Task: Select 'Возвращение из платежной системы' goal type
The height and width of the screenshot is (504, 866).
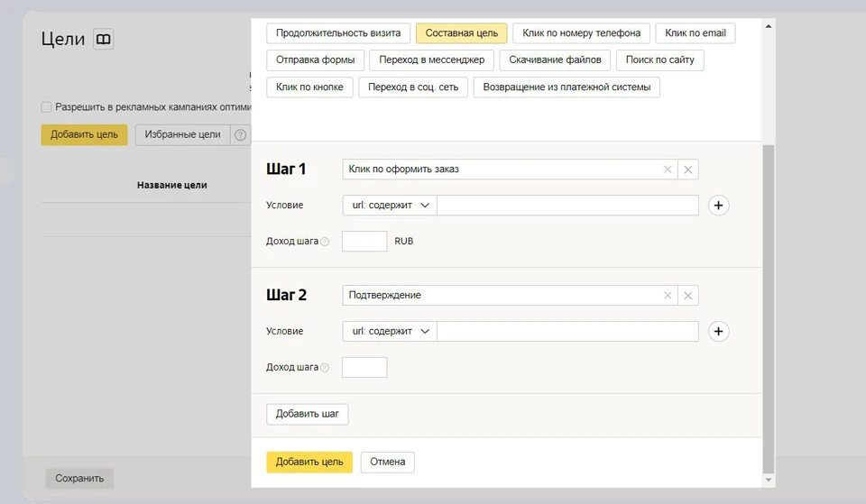Action: tap(567, 87)
